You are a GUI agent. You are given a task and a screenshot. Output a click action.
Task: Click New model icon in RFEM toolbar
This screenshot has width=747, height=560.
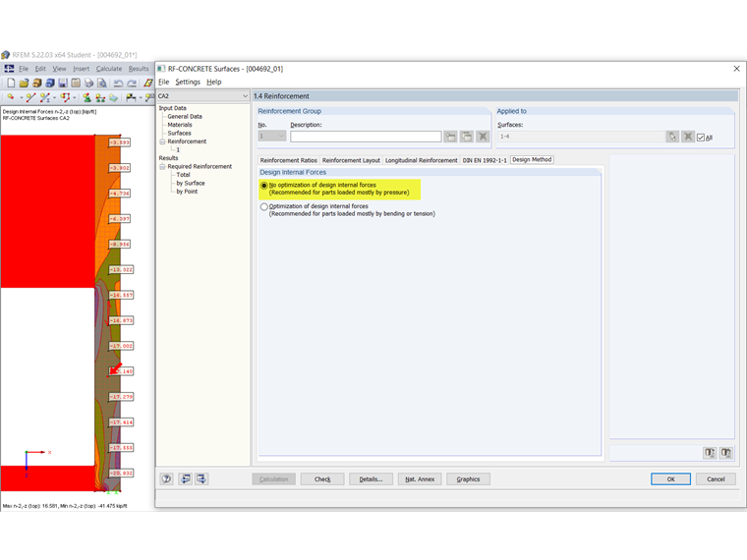point(11,83)
